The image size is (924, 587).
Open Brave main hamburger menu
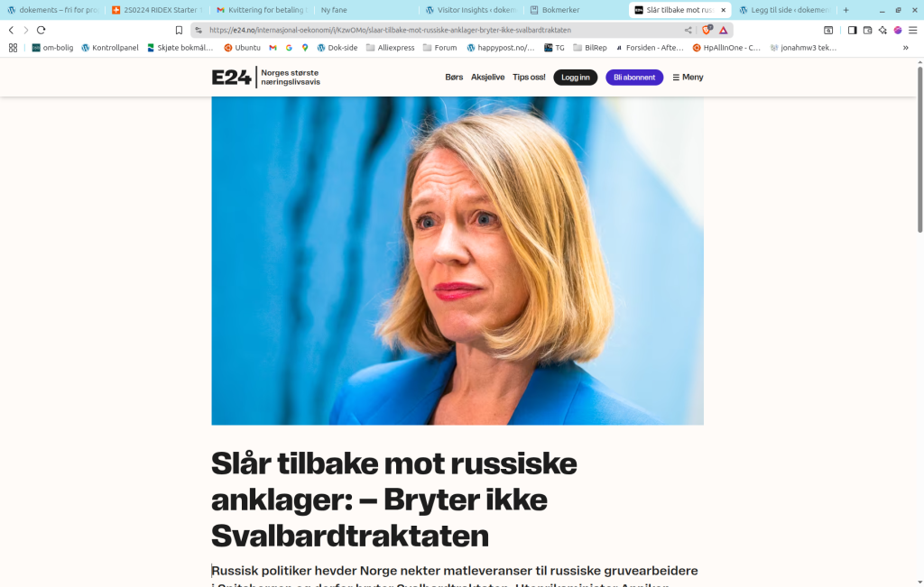coord(913,30)
